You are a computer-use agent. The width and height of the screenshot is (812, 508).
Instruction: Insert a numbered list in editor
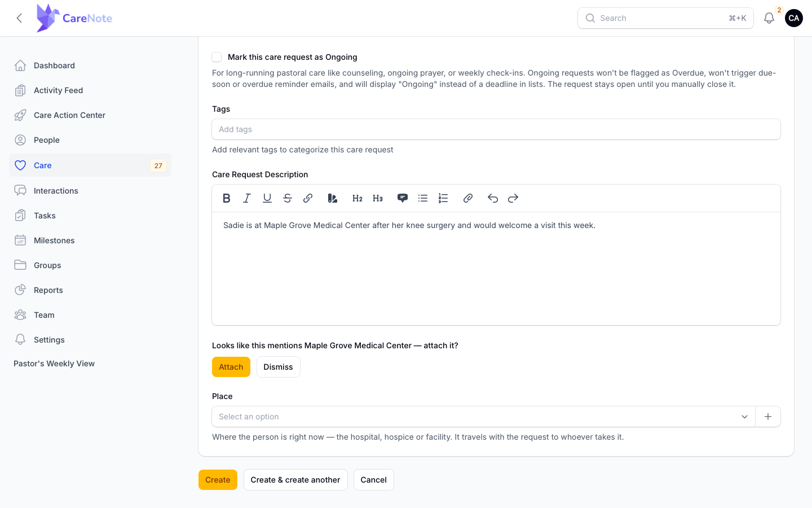click(x=443, y=198)
